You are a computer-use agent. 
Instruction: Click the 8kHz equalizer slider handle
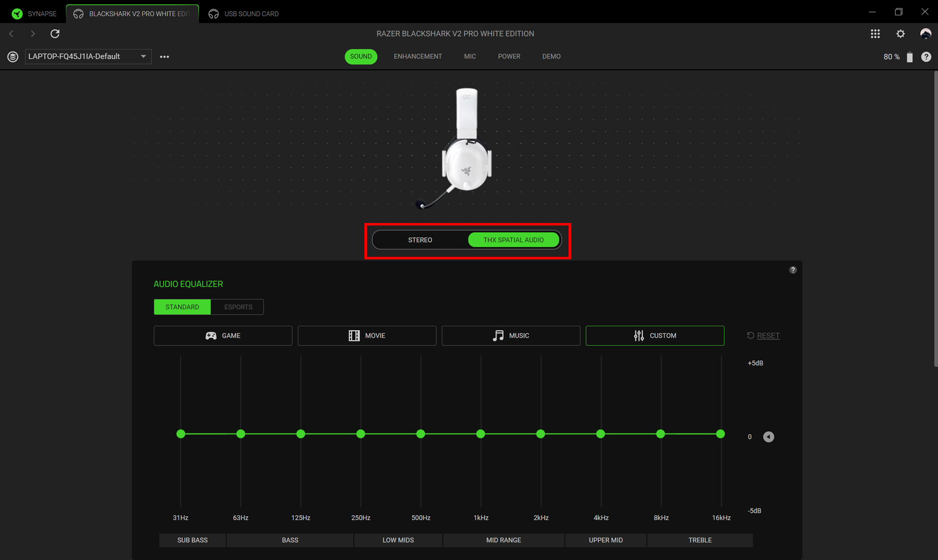(x=661, y=434)
